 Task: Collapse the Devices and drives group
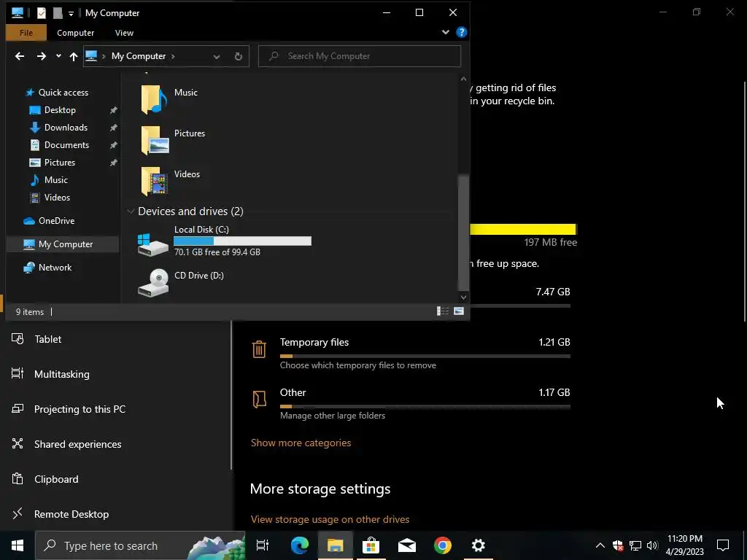pos(131,211)
